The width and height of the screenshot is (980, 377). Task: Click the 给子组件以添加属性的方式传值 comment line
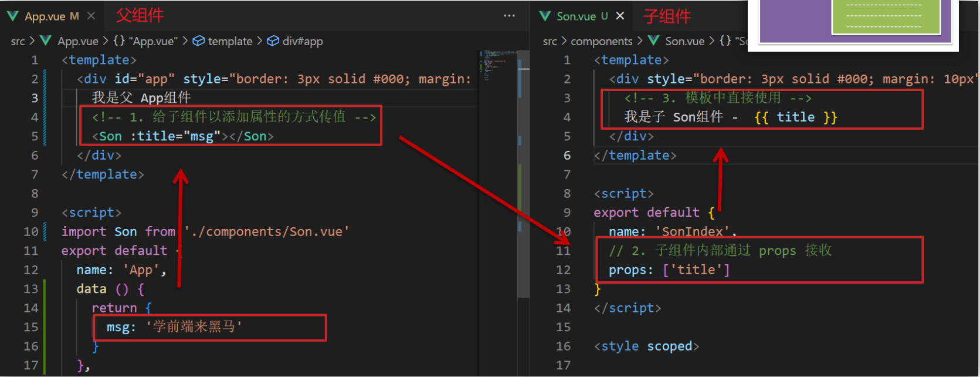coord(234,117)
